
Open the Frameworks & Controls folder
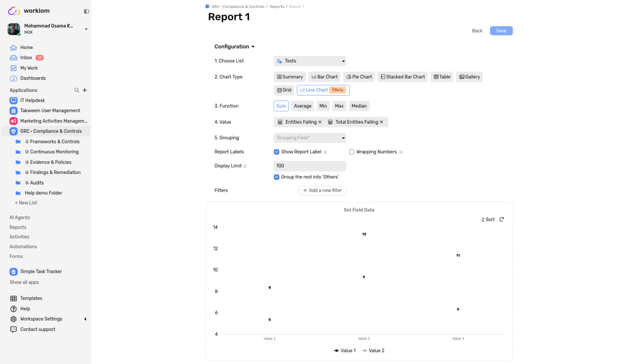pos(52,142)
